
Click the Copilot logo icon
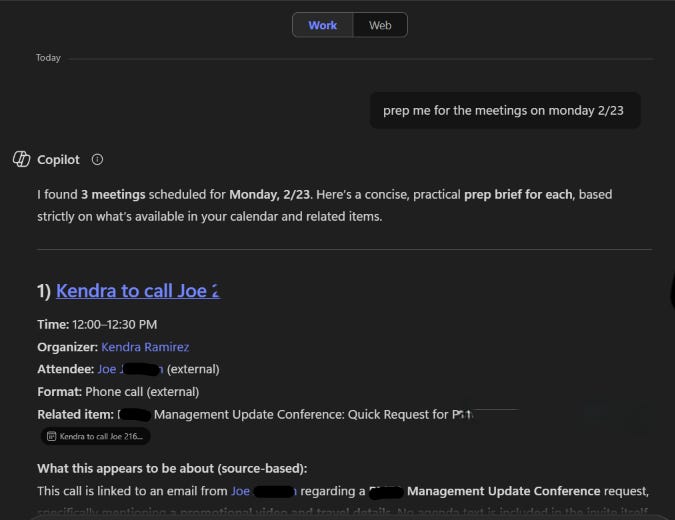click(x=22, y=159)
